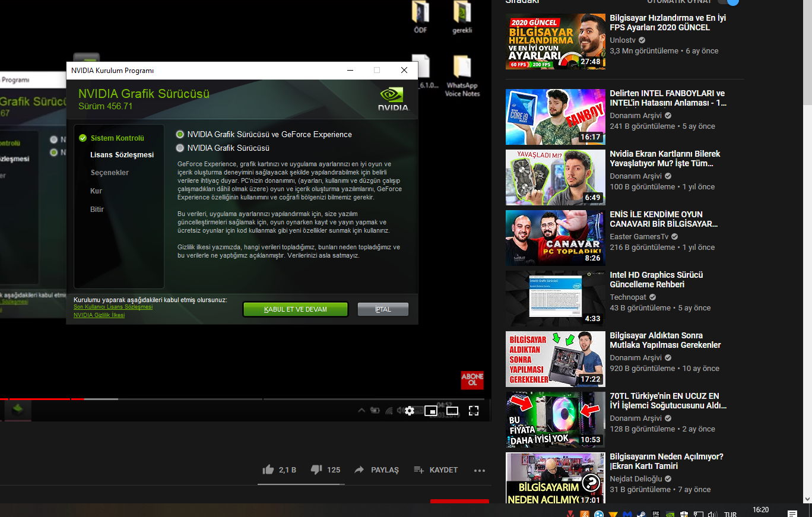Click the Epic Games tray icon
This screenshot has height=517, width=812.
tap(656, 513)
